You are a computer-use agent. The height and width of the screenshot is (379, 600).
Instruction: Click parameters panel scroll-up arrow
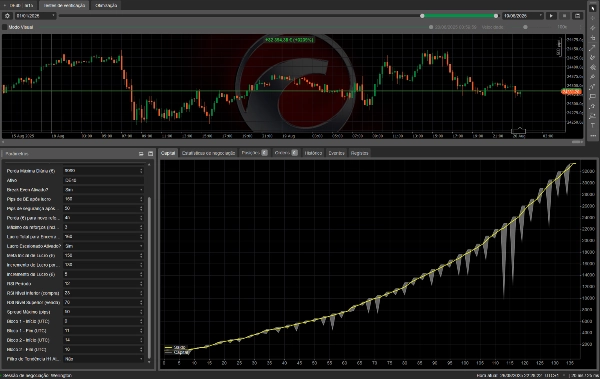click(x=149, y=164)
